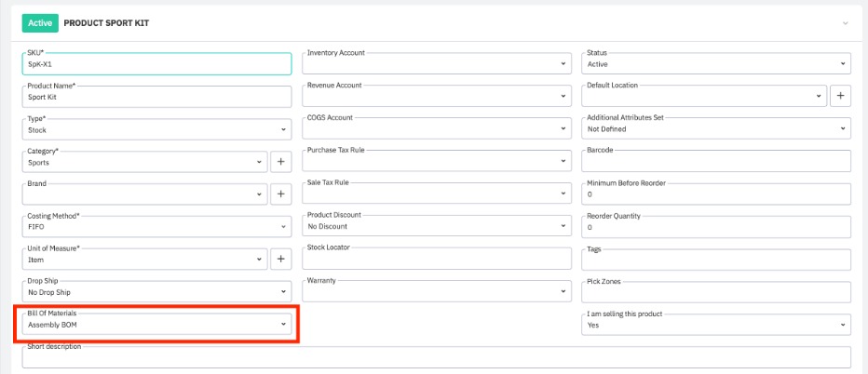The width and height of the screenshot is (868, 374).
Task: Collapse the Product Sport Kit panel chevron
Action: point(845,22)
